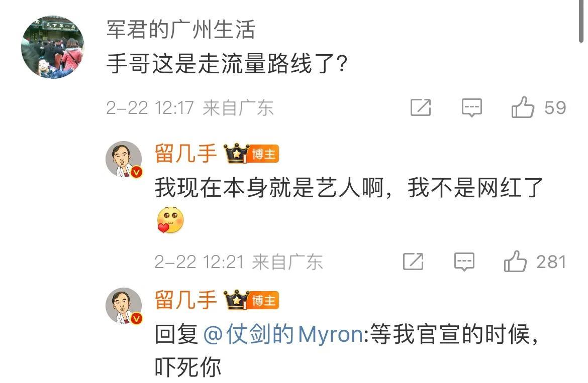
Task: Open 军君的广州生活 profile picture
Action: (x=52, y=47)
